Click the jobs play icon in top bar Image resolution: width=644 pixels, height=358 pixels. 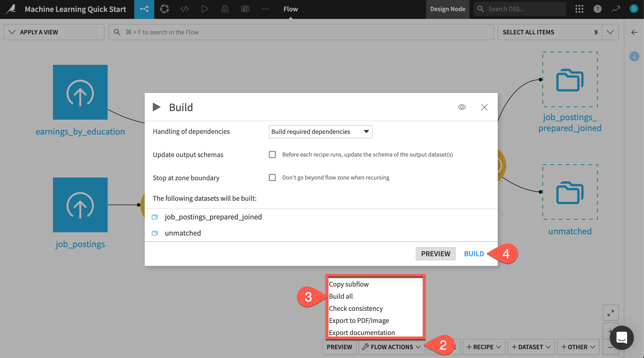coord(204,9)
